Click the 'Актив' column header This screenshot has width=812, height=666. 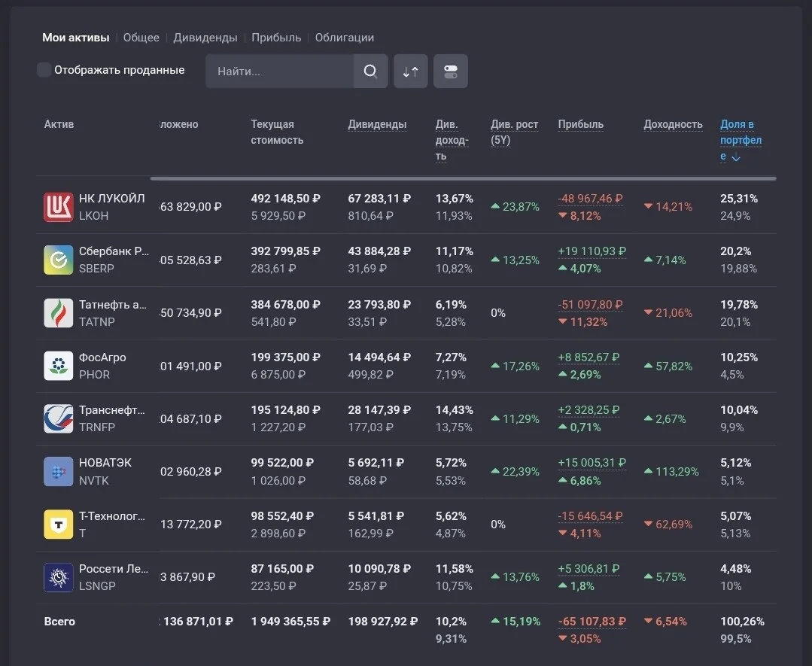coord(59,124)
